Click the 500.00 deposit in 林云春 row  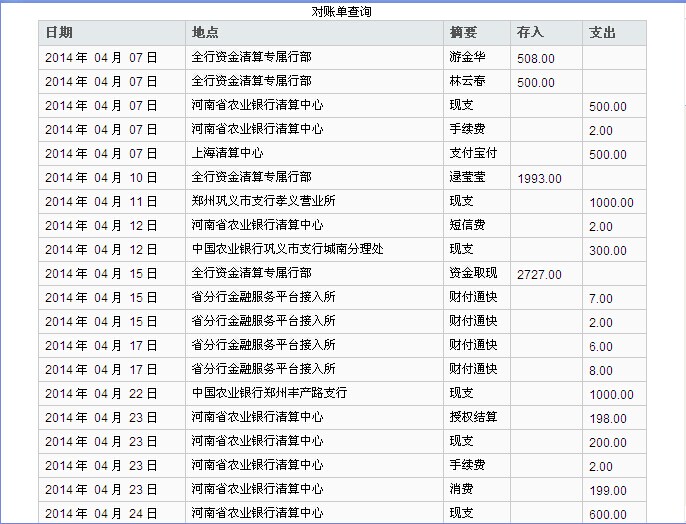(536, 83)
